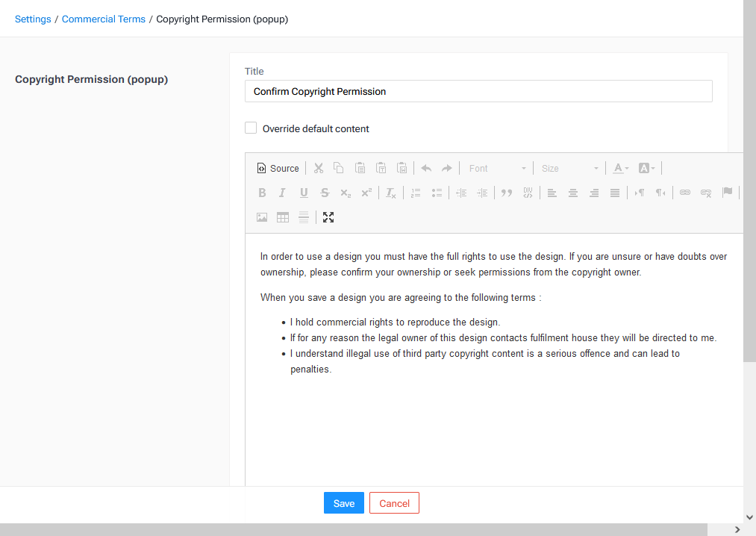
Task: Check Override default content checkbox
Action: [x=251, y=128]
